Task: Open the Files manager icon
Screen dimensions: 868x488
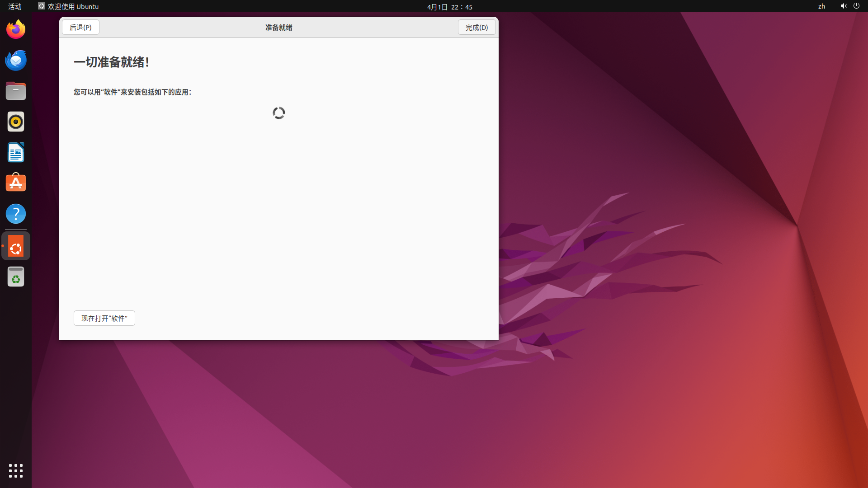Action: pos(16,91)
